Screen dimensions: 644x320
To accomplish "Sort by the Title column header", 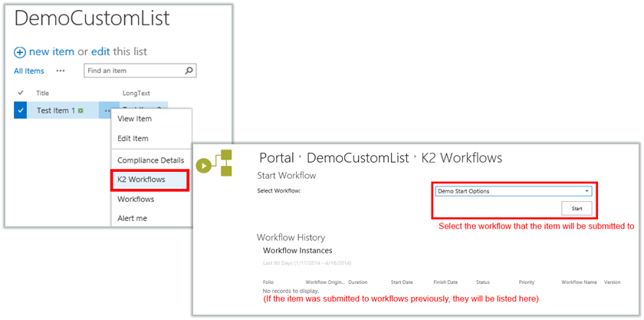I will 42,94.
